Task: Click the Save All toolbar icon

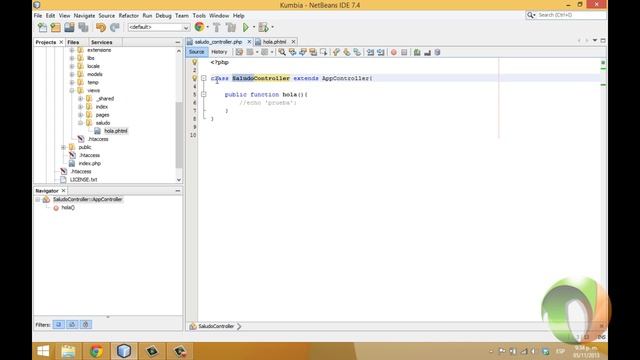Action: tap(83, 27)
